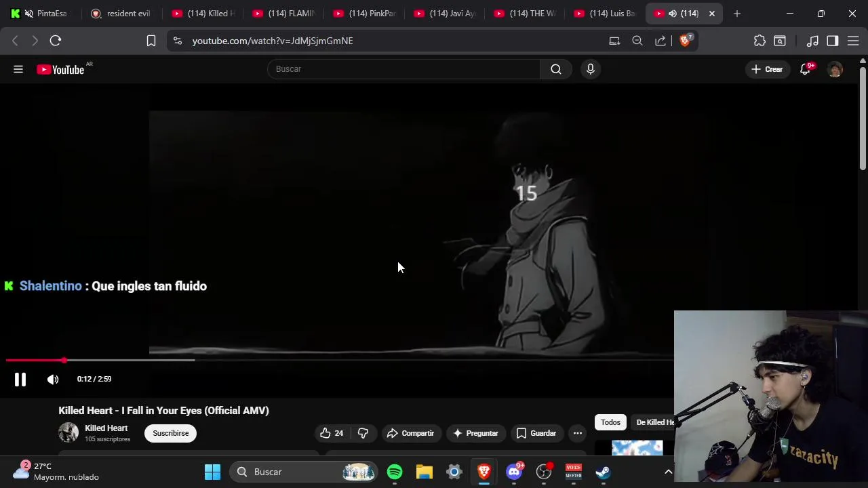Image resolution: width=868 pixels, height=488 pixels.
Task: Open the Windows Start menu
Action: click(x=212, y=472)
